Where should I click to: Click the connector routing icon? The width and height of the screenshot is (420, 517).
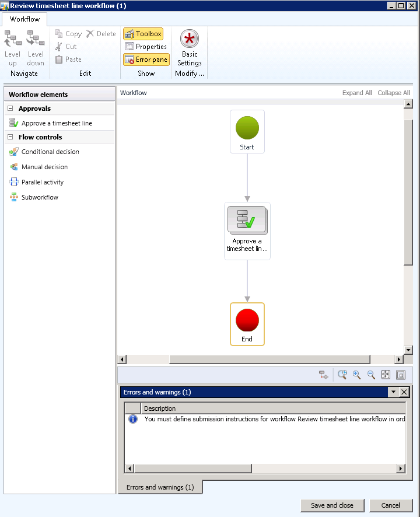[x=323, y=375]
